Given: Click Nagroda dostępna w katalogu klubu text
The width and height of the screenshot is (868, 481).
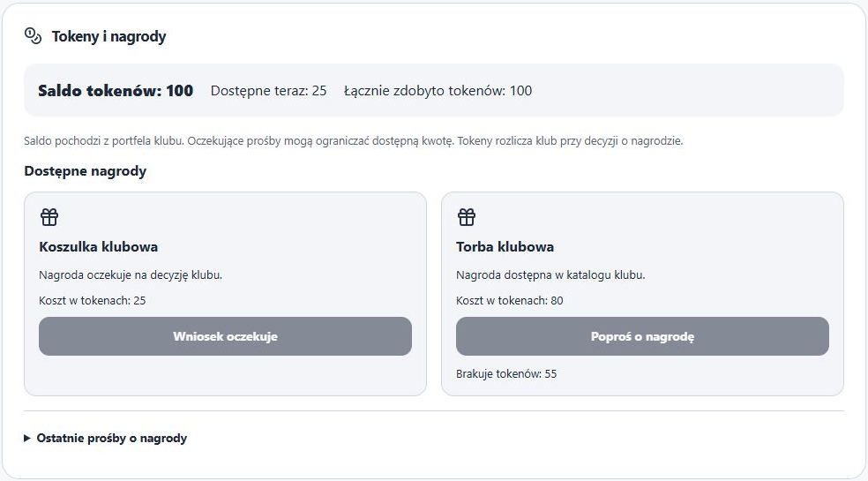Looking at the screenshot, I should coord(550,274).
